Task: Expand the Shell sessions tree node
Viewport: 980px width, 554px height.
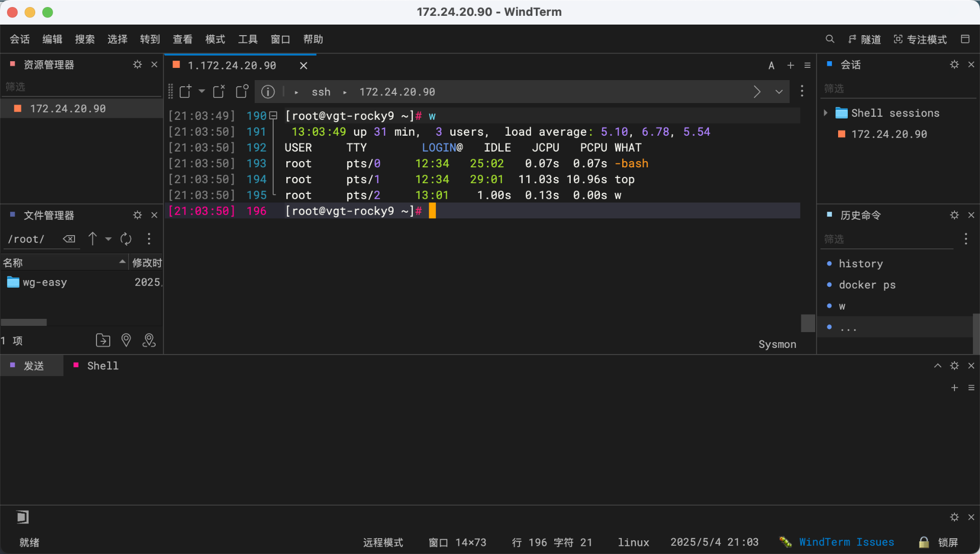Action: click(825, 113)
